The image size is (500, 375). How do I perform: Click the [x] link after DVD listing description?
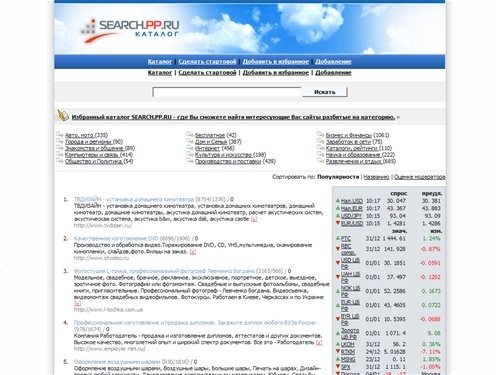pos(193,252)
